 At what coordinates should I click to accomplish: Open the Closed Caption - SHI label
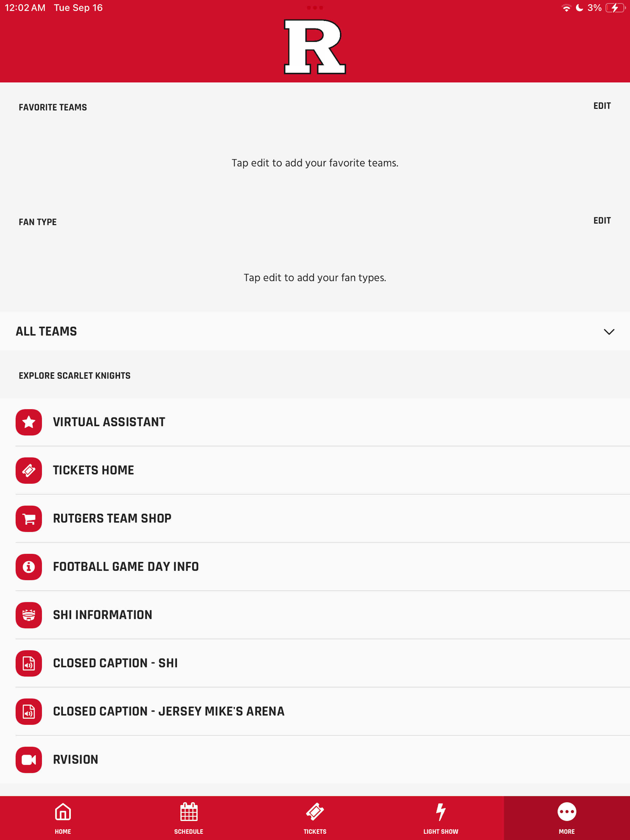click(x=116, y=663)
